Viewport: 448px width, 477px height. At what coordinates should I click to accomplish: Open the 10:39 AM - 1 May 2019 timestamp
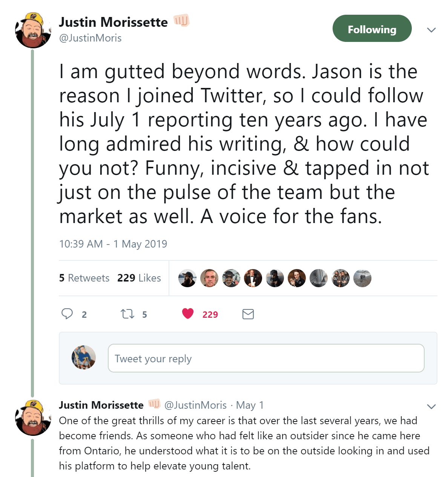113,244
